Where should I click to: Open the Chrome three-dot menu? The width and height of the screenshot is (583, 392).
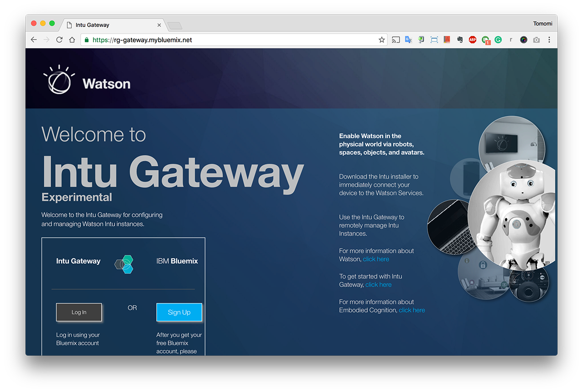pos(549,40)
